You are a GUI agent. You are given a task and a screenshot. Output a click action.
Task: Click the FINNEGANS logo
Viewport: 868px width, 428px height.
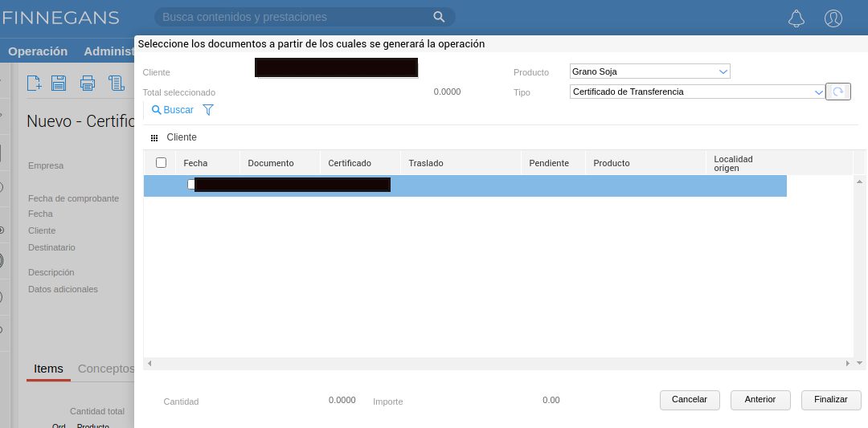[x=59, y=18]
